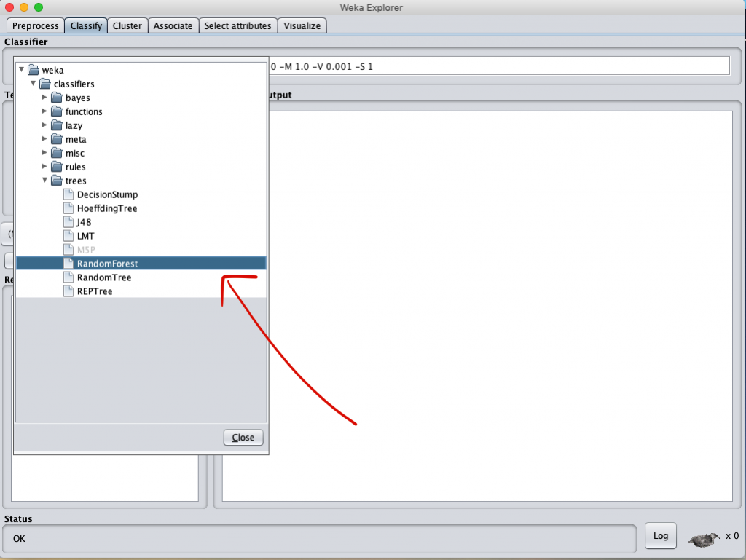The image size is (746, 560).
Task: Click the bayes folder icon
Action: (x=57, y=98)
